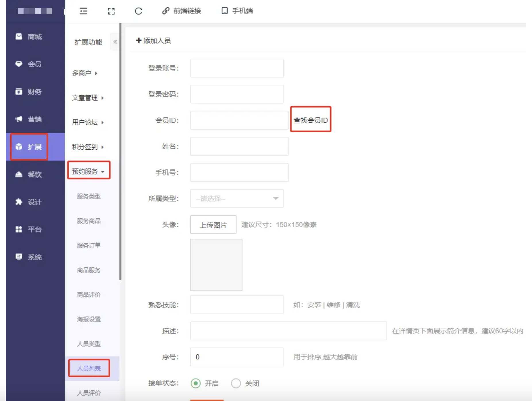Click the avatar image preview box
Viewport: 532px width, 401px height.
(x=216, y=265)
